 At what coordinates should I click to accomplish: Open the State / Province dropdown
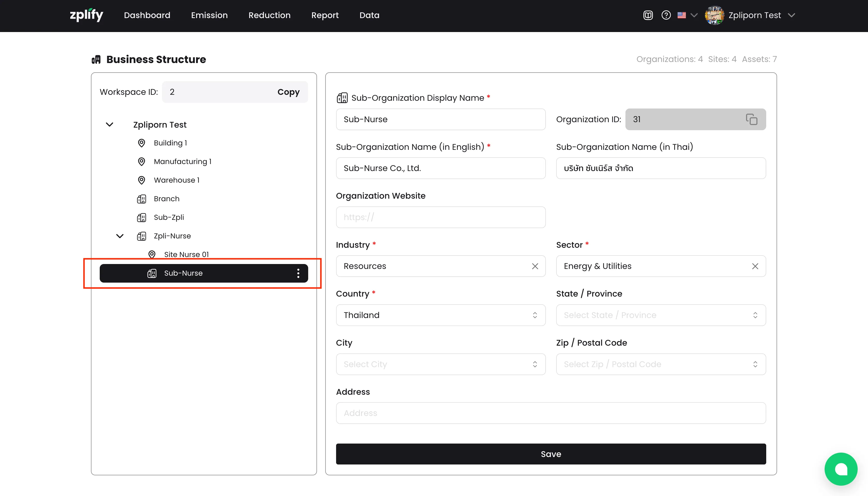(661, 315)
